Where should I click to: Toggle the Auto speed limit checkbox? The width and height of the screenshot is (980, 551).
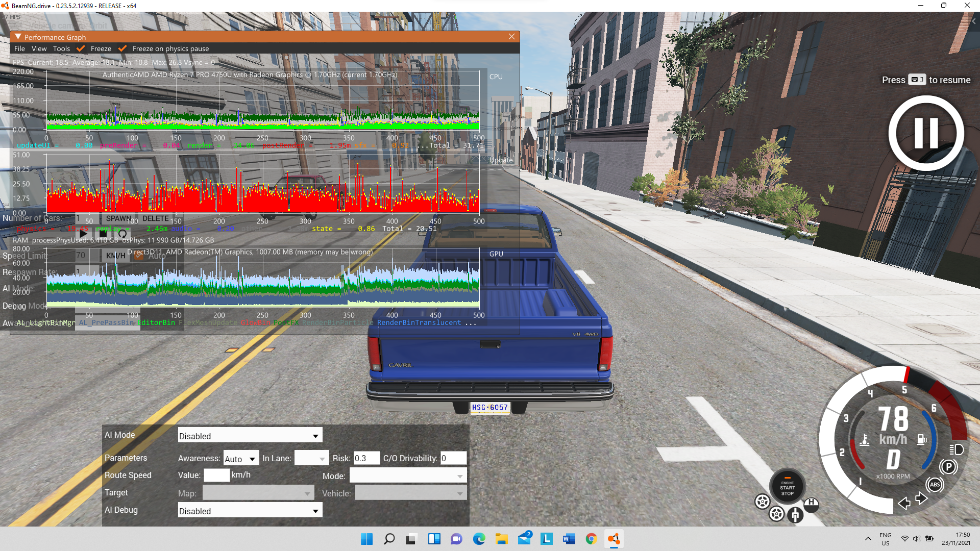[139, 256]
